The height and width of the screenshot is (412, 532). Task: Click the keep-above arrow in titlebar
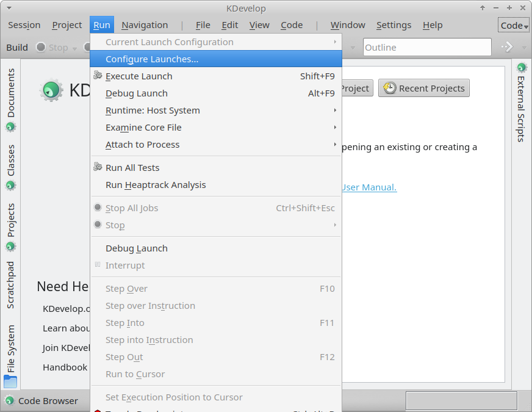pos(483,8)
